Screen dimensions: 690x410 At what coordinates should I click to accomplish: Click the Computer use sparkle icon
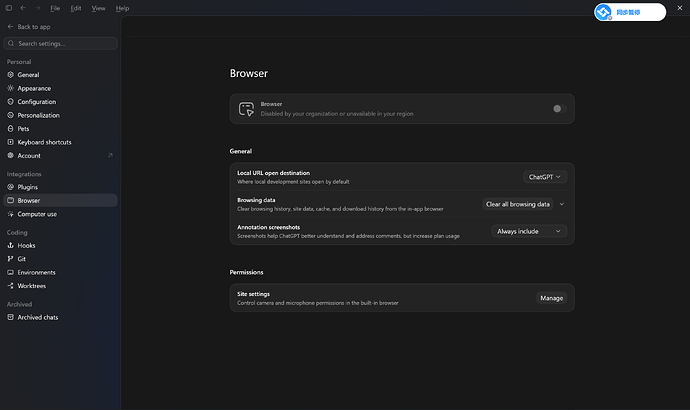click(11, 214)
